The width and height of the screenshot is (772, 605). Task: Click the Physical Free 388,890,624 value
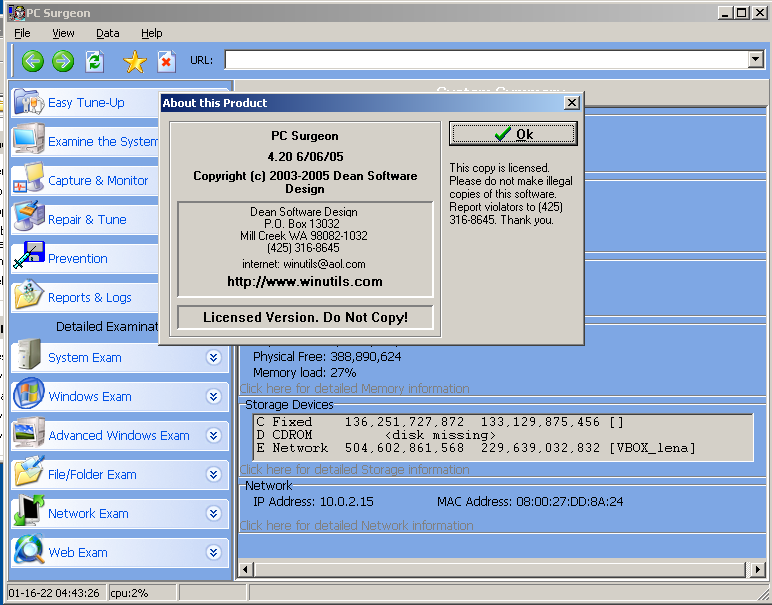click(x=366, y=356)
